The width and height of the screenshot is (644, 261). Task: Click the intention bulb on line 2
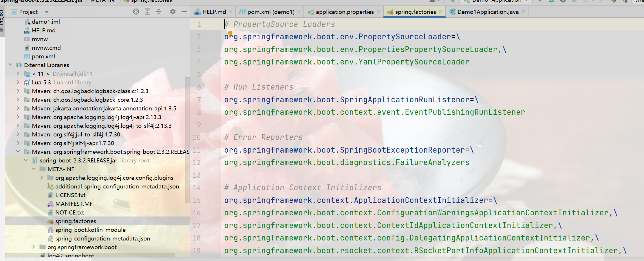(x=230, y=33)
